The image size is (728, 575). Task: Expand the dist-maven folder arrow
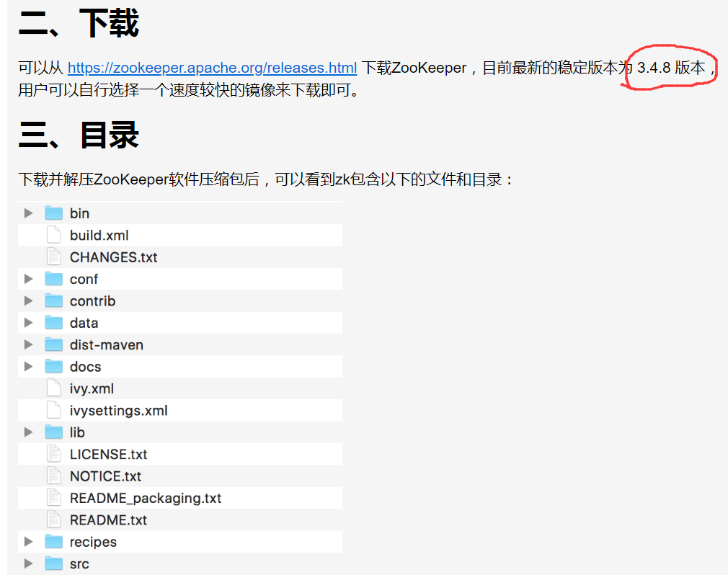[x=29, y=345]
